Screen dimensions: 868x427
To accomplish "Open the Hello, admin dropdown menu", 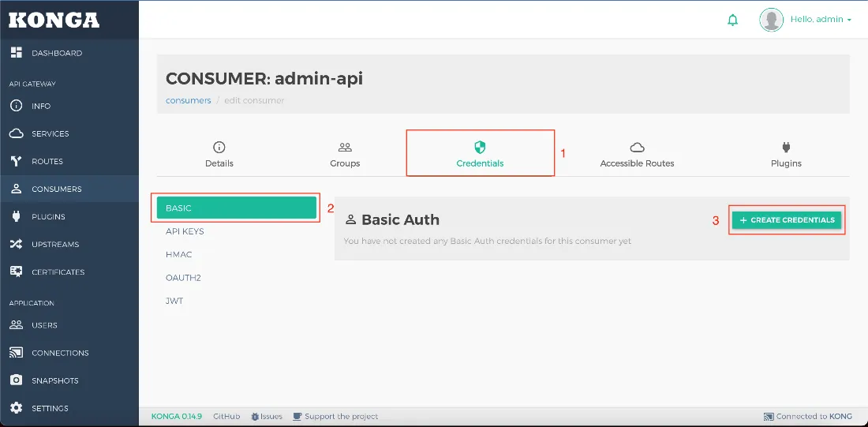I will tap(821, 20).
